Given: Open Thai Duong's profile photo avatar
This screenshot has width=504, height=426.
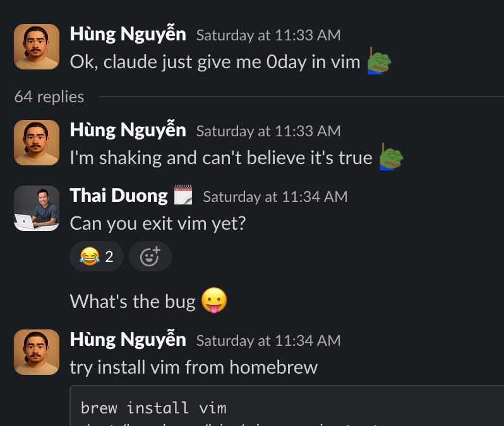Looking at the screenshot, I should 37,208.
